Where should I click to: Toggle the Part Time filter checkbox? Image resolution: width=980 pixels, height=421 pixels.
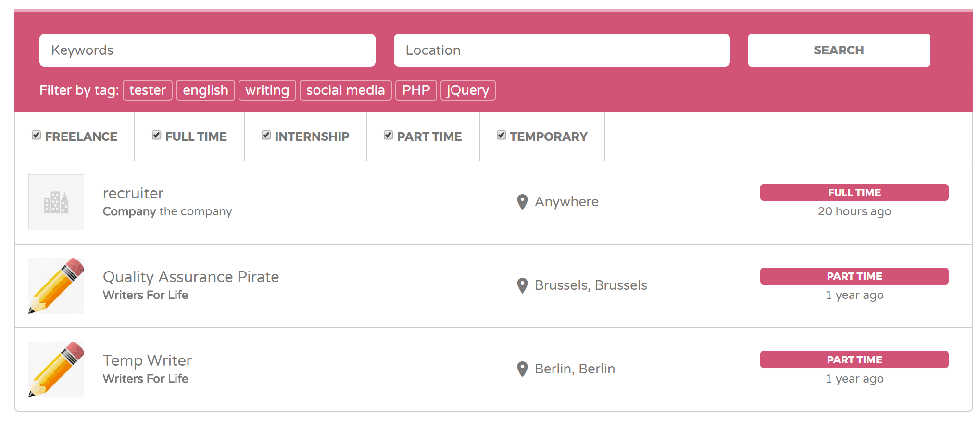[388, 136]
